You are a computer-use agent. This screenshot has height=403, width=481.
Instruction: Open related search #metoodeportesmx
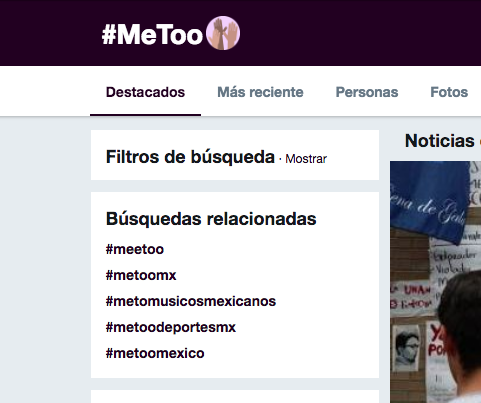(x=171, y=327)
